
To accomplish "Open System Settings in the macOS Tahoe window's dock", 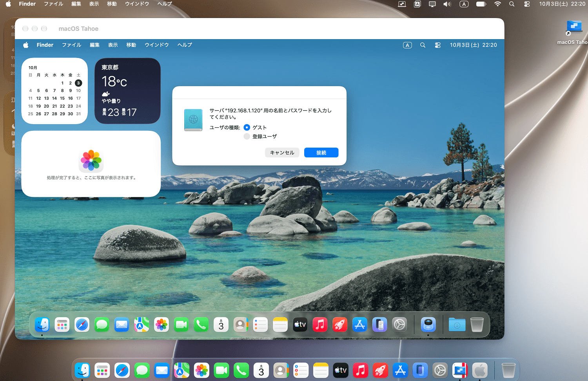I will pyautogui.click(x=399, y=325).
